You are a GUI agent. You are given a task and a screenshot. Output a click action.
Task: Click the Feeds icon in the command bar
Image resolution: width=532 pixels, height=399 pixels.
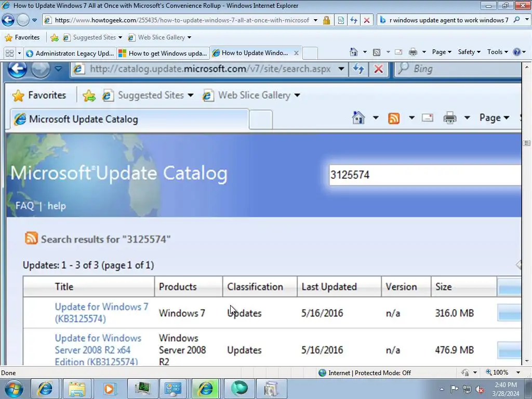(x=377, y=52)
